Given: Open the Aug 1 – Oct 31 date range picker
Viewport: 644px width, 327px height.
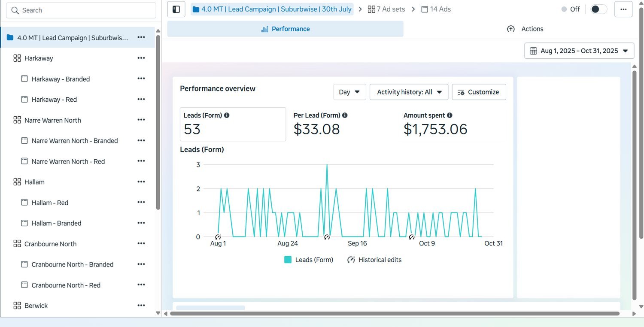Looking at the screenshot, I should pyautogui.click(x=579, y=51).
